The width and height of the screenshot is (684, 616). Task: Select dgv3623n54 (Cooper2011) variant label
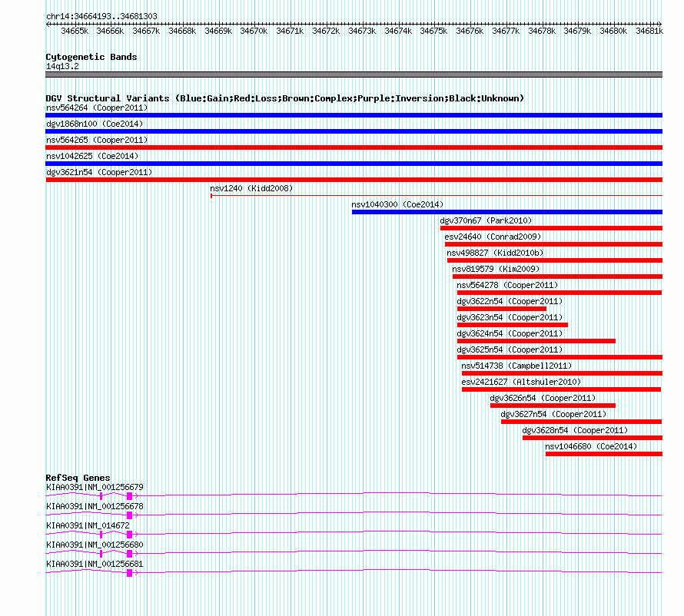coord(510,317)
